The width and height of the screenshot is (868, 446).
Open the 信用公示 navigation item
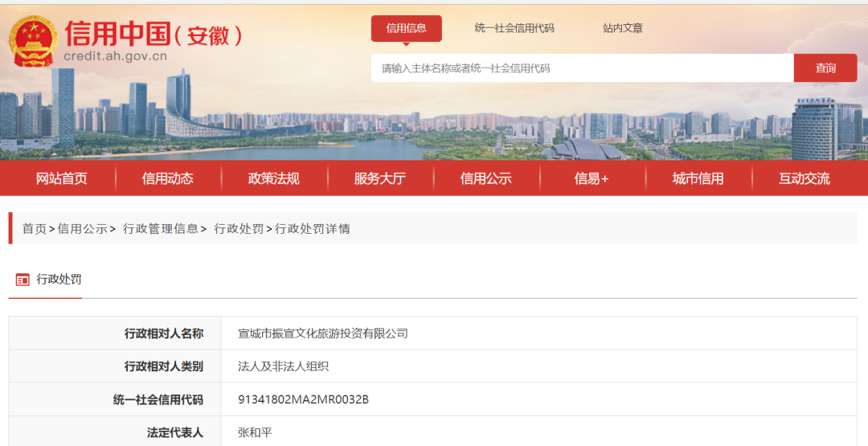[x=486, y=178]
